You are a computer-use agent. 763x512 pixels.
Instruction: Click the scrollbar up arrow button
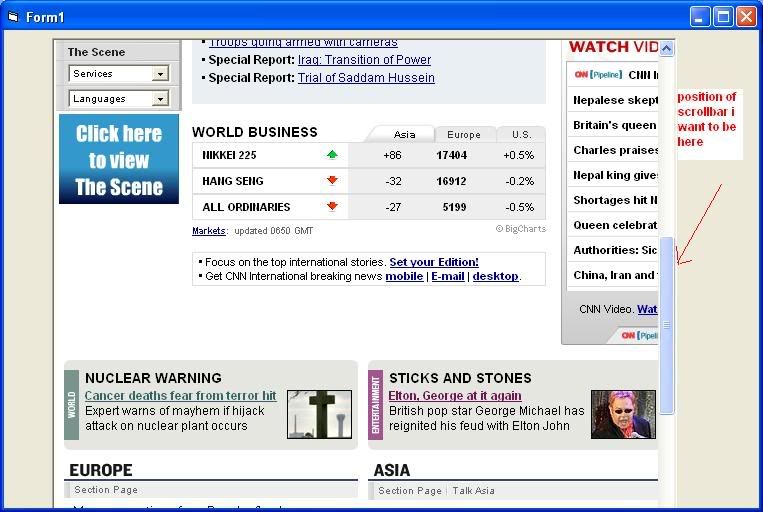click(667, 49)
